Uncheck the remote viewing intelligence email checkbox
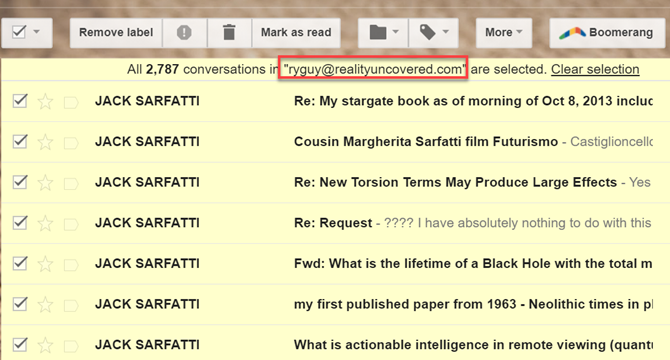Screen dimensions: 670x360 click(20, 344)
